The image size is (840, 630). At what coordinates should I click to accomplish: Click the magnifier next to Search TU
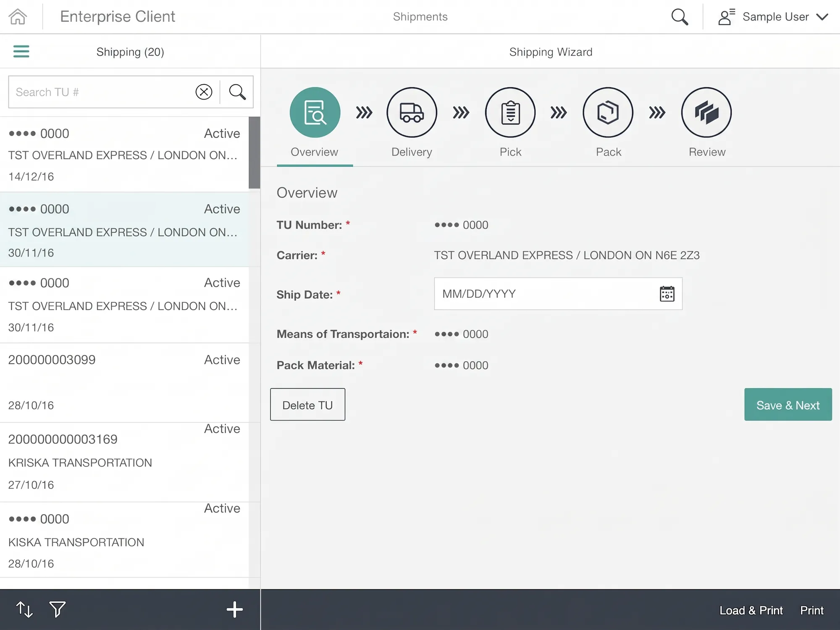[x=237, y=92]
